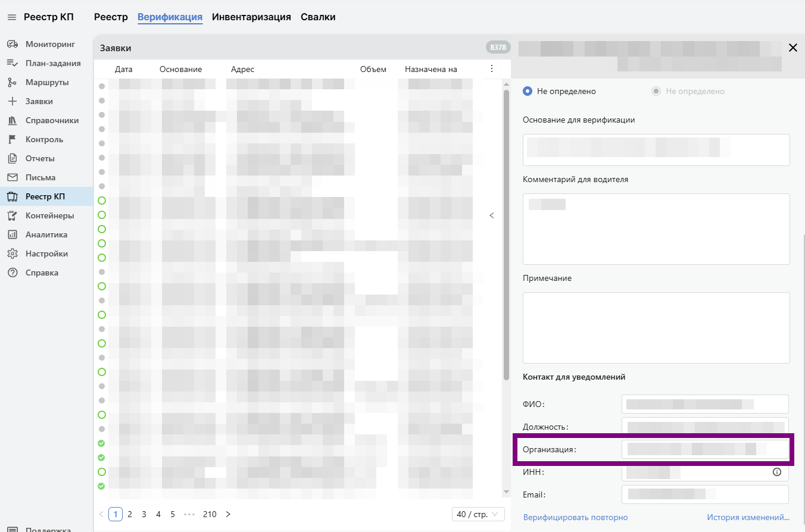Click the ИНН info icon
Screen dimensions: 805x532
[x=776, y=472]
